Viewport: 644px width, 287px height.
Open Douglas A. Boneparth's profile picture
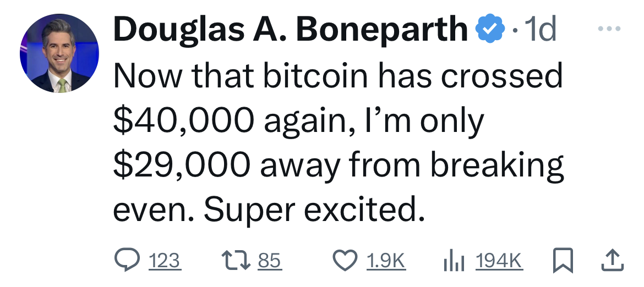click(x=59, y=53)
